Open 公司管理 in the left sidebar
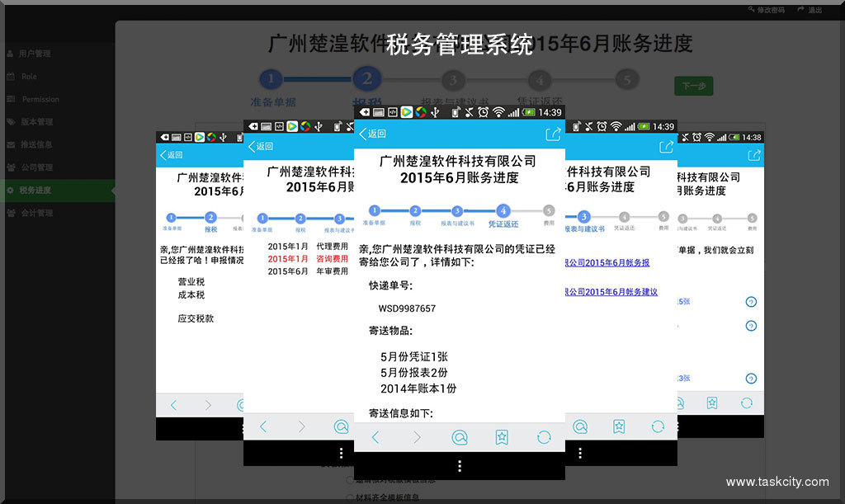This screenshot has width=845, height=504. 36,167
